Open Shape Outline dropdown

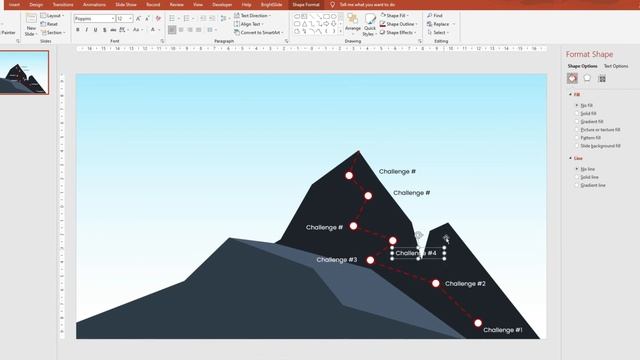click(399, 24)
